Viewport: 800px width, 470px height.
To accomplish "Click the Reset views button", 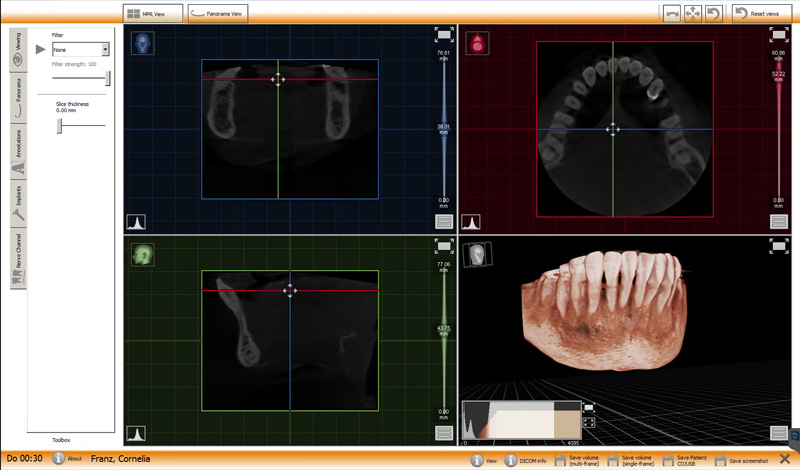I will 757,13.
